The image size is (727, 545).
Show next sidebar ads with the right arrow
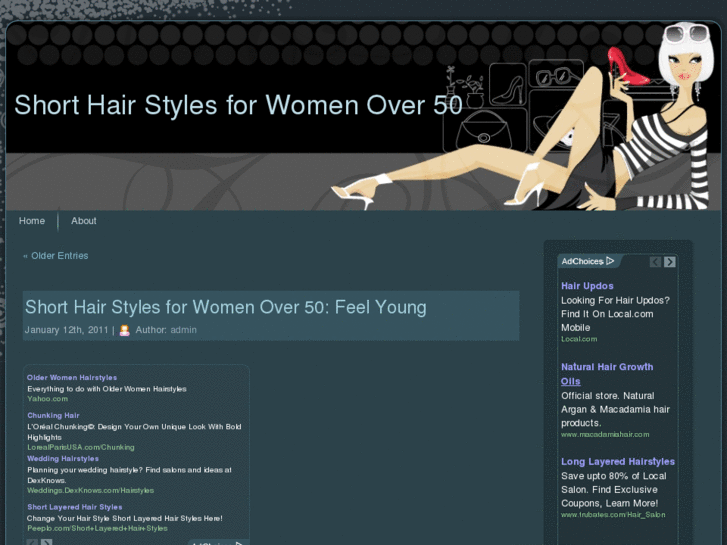[x=670, y=262]
